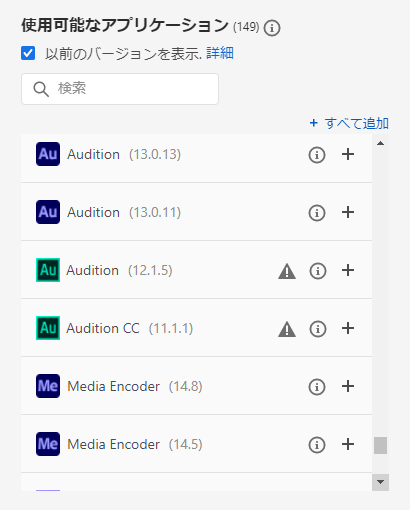This screenshot has height=510, width=410.
Task: Add Audition 12.1.5 with plus icon
Action: pos(348,270)
